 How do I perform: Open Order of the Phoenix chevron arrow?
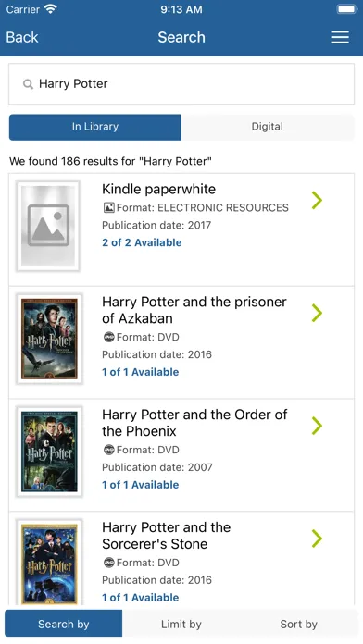coord(317,426)
